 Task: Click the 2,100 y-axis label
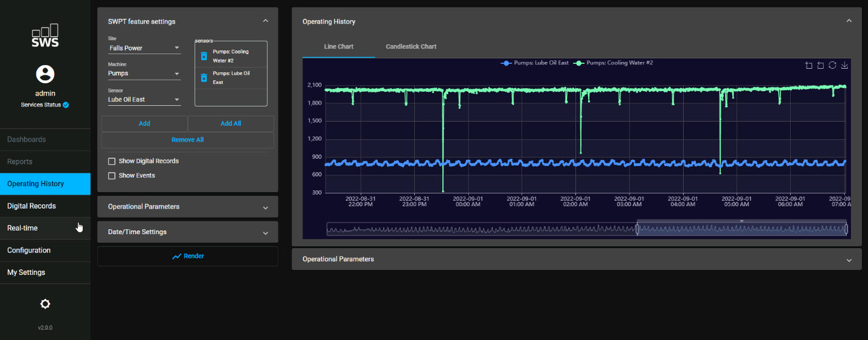[x=314, y=85]
